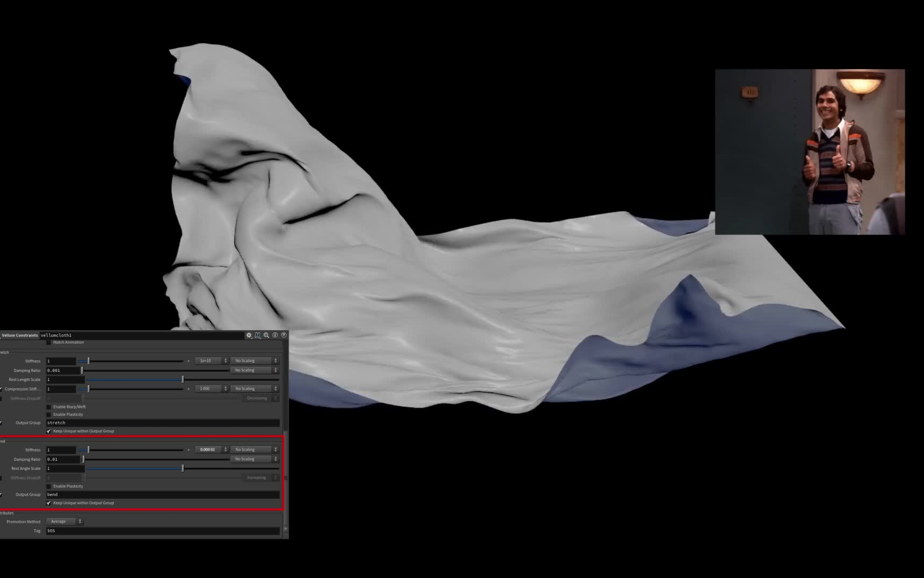The width and height of the screenshot is (924, 578).
Task: Check Enable Warp/Weft in the Stretch section
Action: (x=49, y=407)
